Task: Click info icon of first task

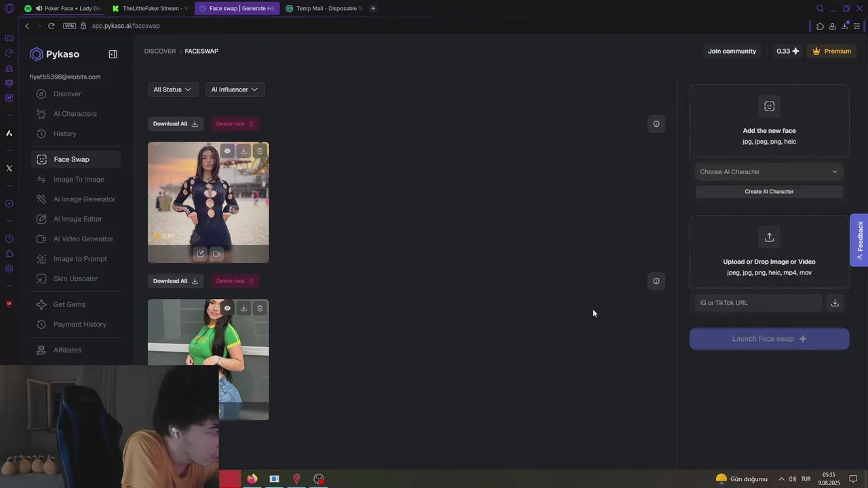Action: pyautogui.click(x=656, y=124)
